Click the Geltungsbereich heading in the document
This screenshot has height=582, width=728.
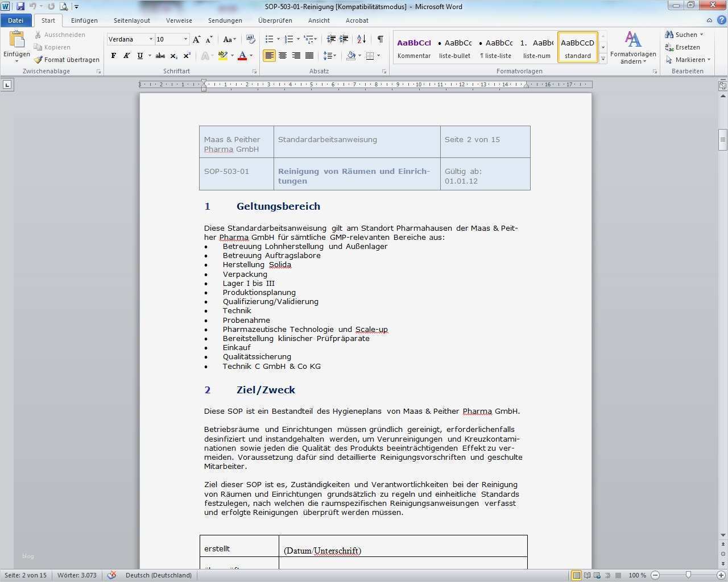pyautogui.click(x=278, y=206)
